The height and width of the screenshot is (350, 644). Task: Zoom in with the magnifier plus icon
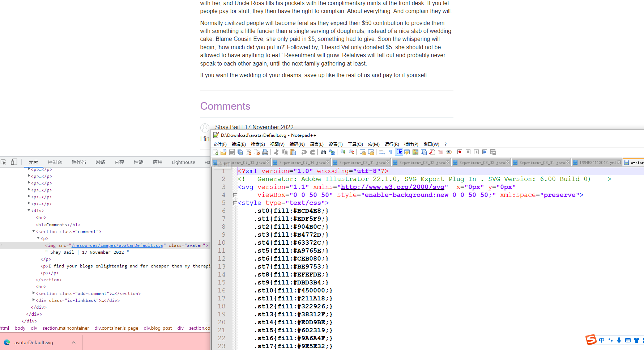343,152
